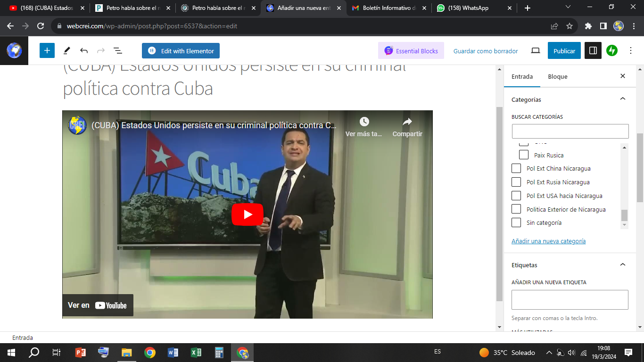
Task: Click the Compartir share arrow icon
Action: (x=407, y=122)
